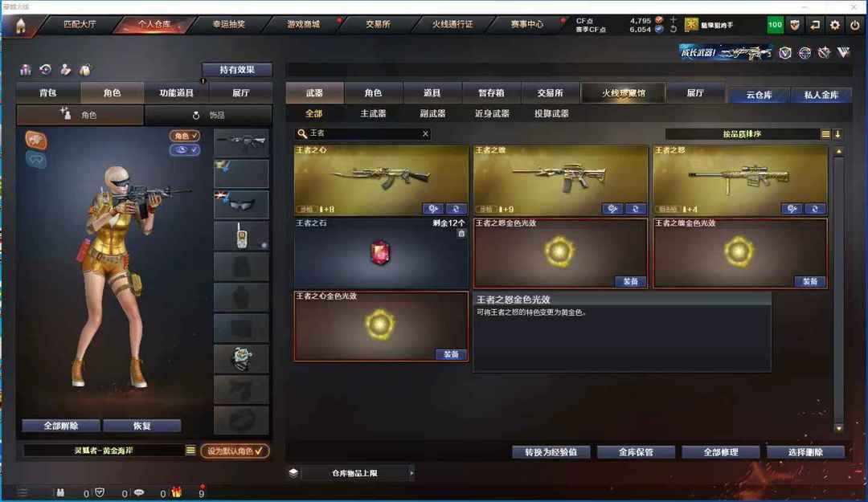Click the gift box icon in bottom bar

pos(176,492)
